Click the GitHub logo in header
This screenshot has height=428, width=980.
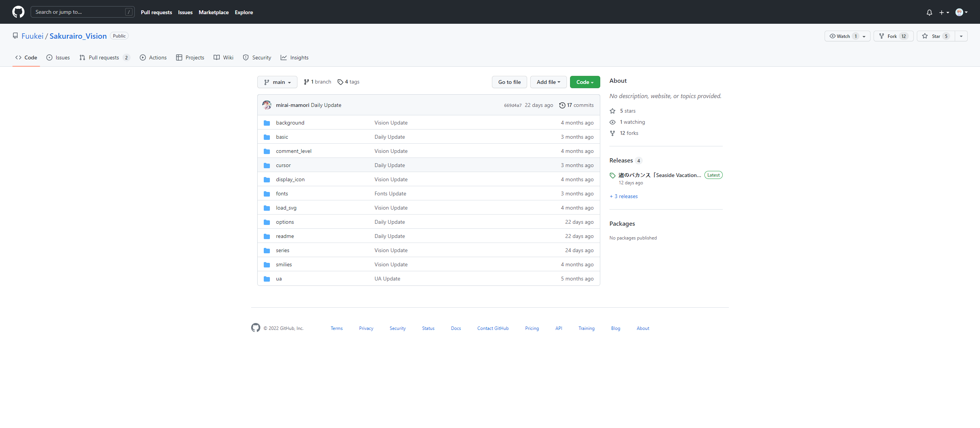(18, 12)
